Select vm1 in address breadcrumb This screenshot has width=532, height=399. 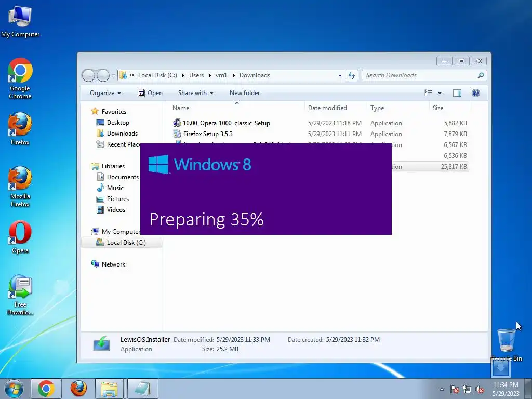tap(221, 75)
